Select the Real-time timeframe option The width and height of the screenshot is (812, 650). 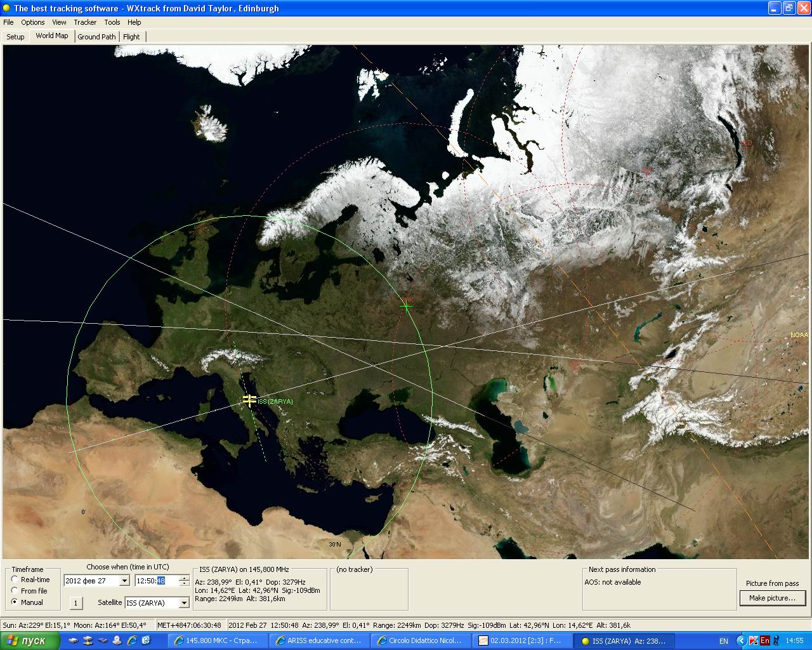(15, 580)
